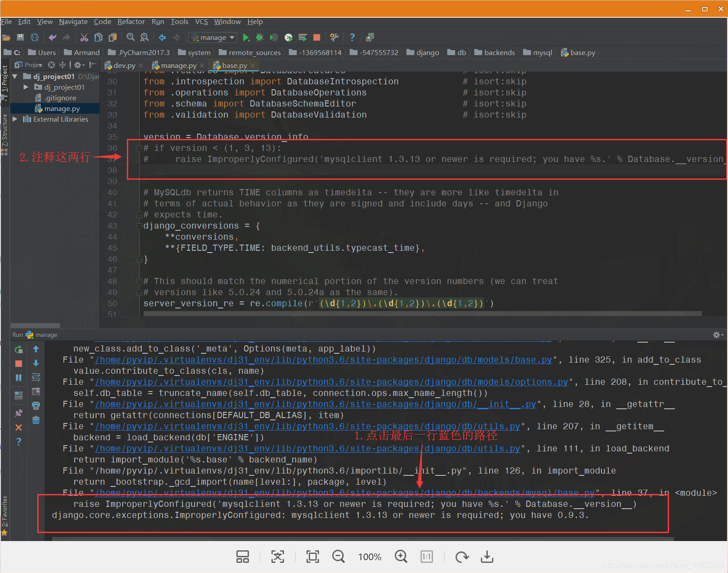
Task: Fold the comment block at line 48
Action: tap(139, 281)
